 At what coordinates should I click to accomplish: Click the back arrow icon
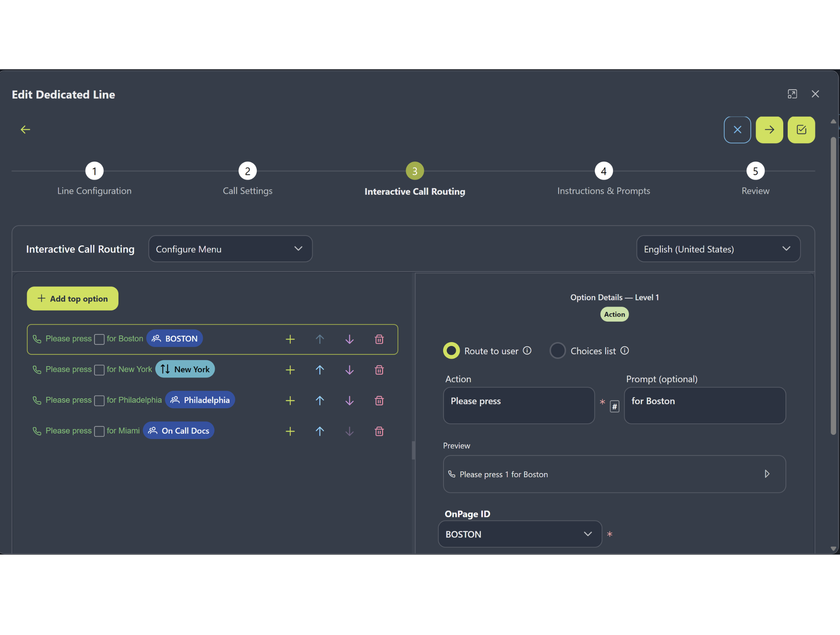tap(26, 129)
